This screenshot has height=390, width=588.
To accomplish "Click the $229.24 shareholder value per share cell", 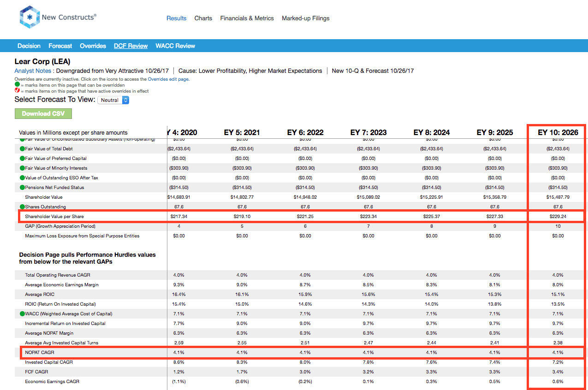I will coord(558,216).
